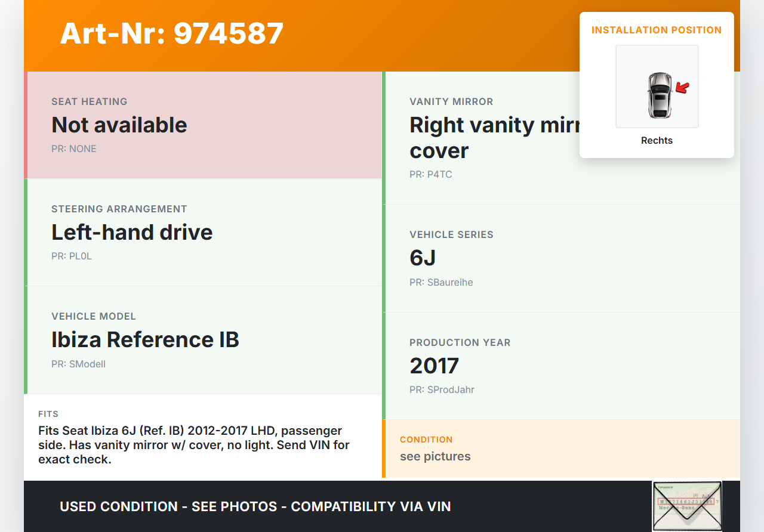Click the 'Left-hand drive' steering value

coord(132,232)
